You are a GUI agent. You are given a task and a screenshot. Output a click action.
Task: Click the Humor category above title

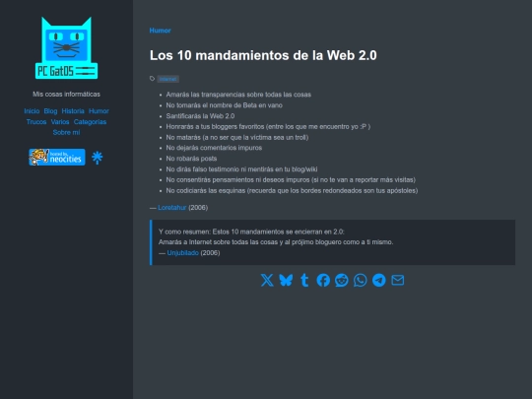pyautogui.click(x=161, y=31)
